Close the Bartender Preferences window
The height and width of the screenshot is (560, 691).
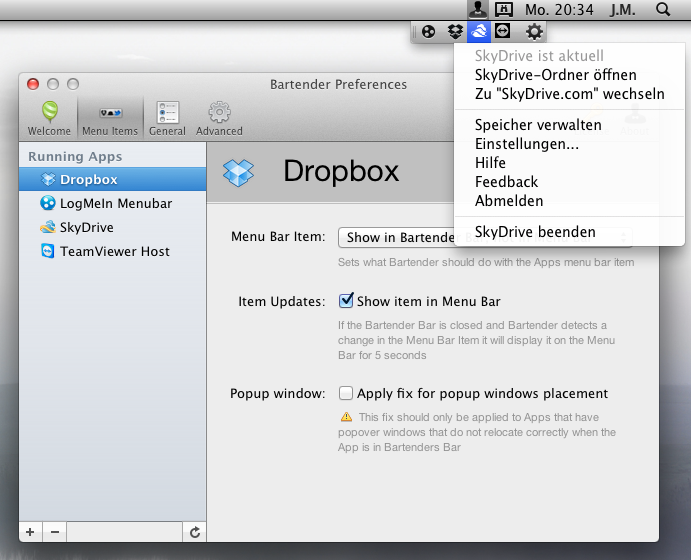pyautogui.click(x=33, y=84)
